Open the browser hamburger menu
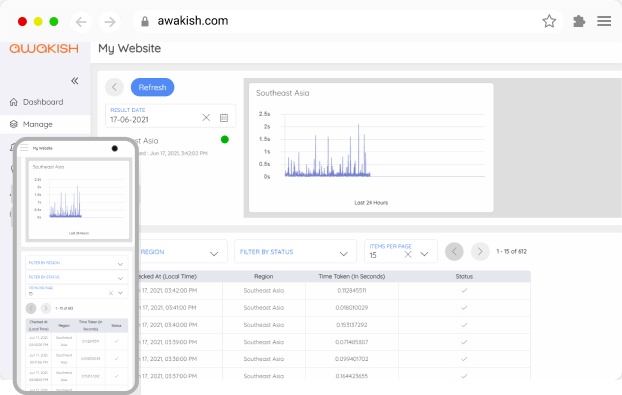This screenshot has width=622, height=395. pyautogui.click(x=604, y=21)
